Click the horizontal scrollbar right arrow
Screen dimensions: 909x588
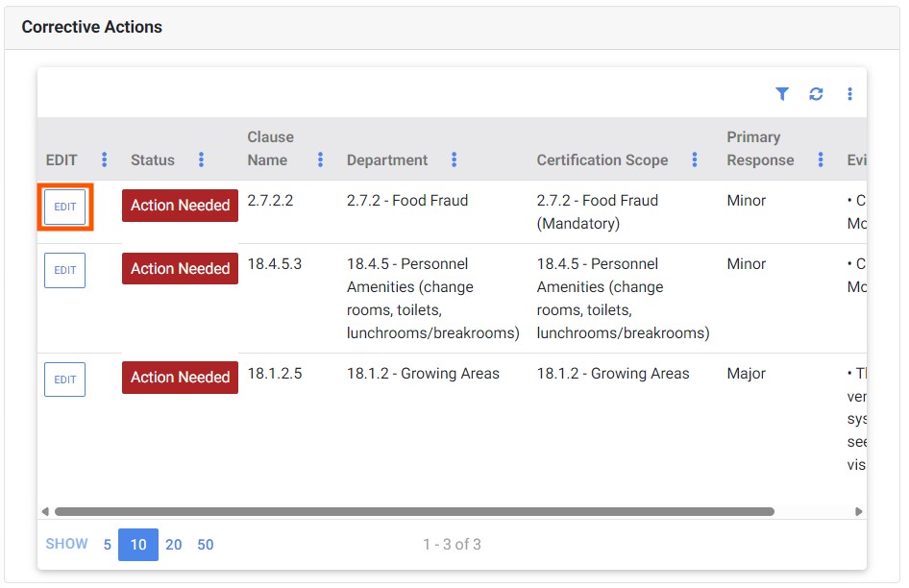tap(858, 512)
